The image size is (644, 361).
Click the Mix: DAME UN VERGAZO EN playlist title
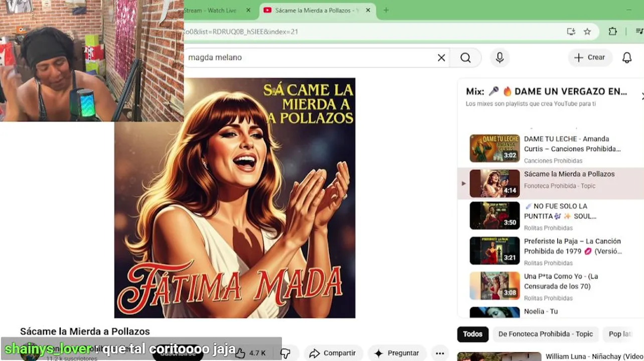pyautogui.click(x=546, y=91)
